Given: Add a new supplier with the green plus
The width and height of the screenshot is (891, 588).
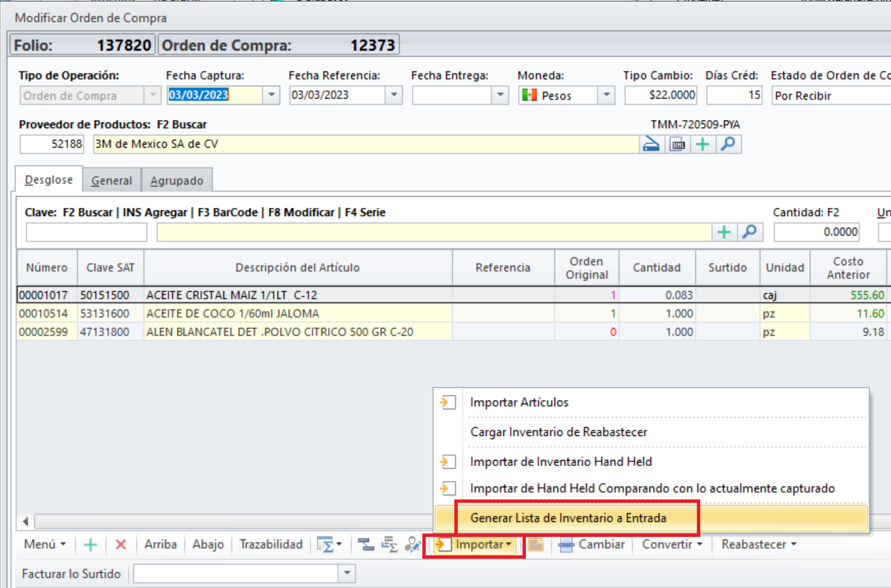Looking at the screenshot, I should pyautogui.click(x=703, y=144).
